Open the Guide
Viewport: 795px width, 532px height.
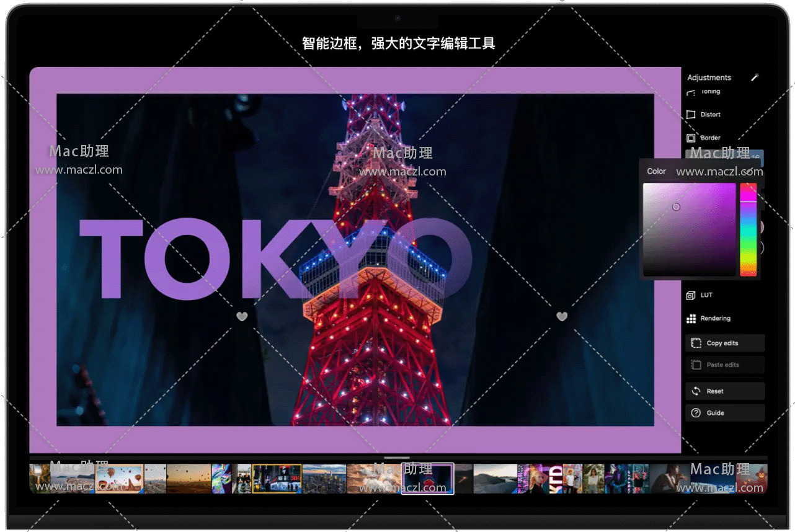(x=725, y=413)
